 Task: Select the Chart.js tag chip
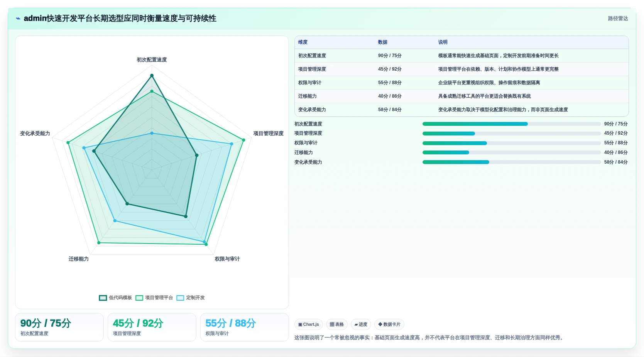point(309,324)
